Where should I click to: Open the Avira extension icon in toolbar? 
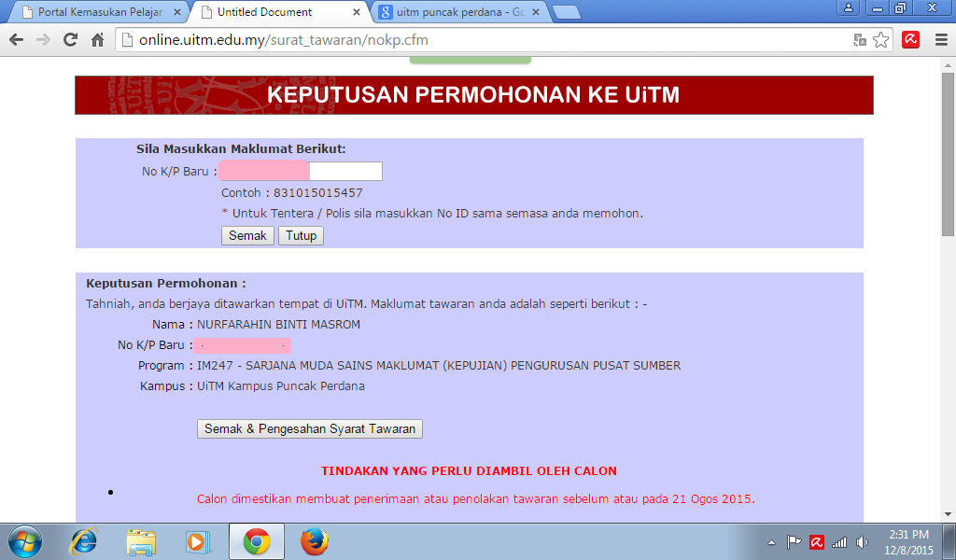click(911, 40)
